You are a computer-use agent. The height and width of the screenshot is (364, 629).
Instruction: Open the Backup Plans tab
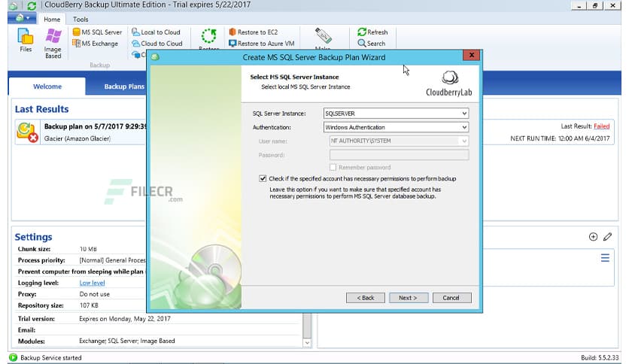pyautogui.click(x=124, y=86)
